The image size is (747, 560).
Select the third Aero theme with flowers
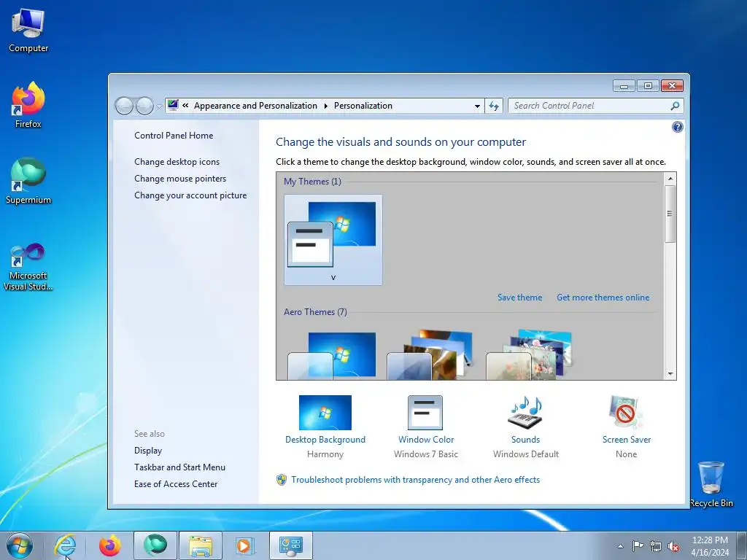[530, 354]
